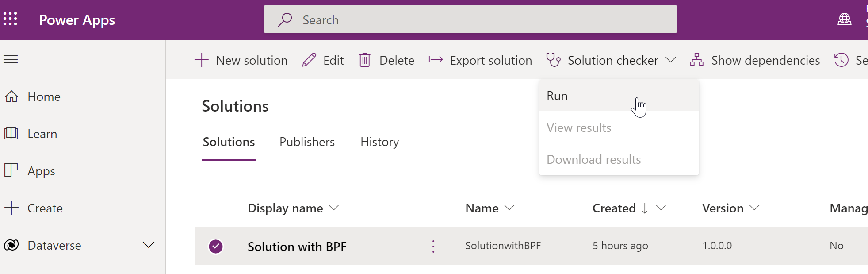Image resolution: width=868 pixels, height=274 pixels.
Task: Sort by Display name column header
Action: click(x=285, y=208)
